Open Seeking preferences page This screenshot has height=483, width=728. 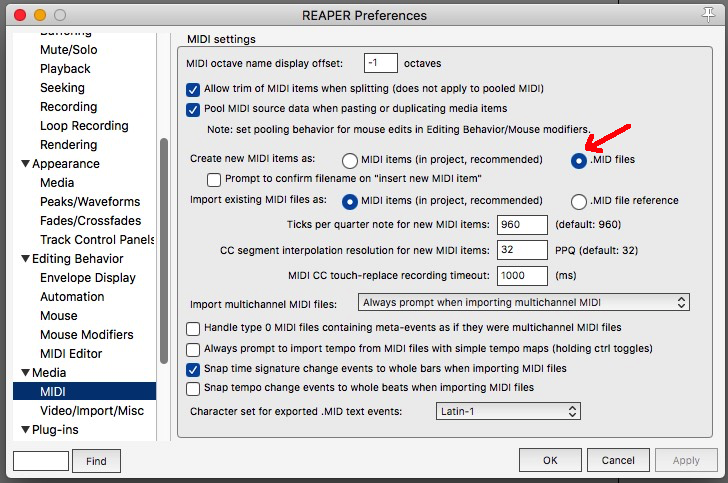point(62,88)
